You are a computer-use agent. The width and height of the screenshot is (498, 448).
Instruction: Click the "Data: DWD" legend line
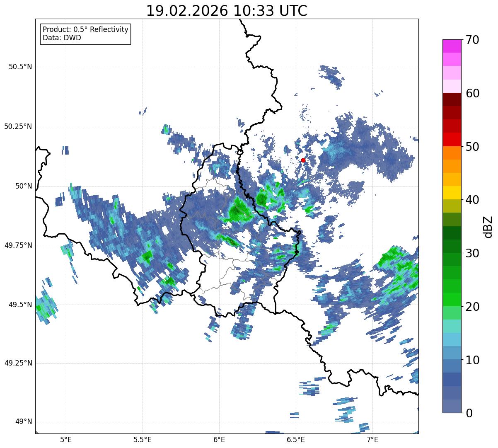pyautogui.click(x=62, y=38)
